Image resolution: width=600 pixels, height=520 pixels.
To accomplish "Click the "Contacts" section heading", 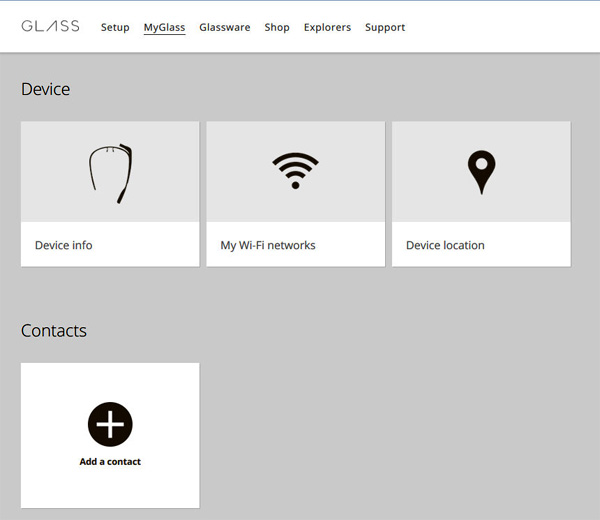I will click(54, 331).
